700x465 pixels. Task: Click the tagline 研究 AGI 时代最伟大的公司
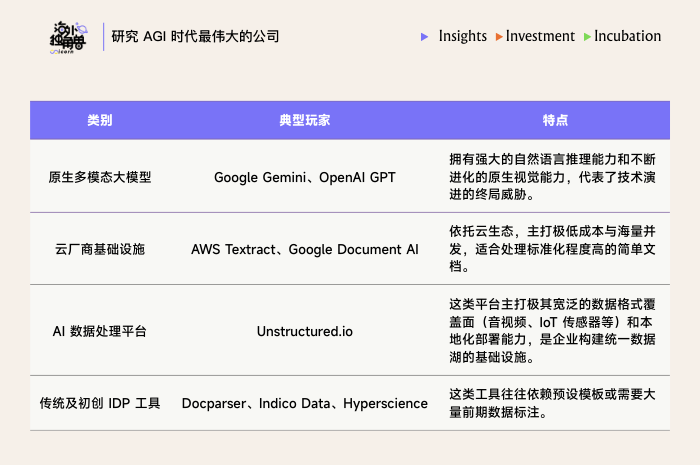[195, 37]
